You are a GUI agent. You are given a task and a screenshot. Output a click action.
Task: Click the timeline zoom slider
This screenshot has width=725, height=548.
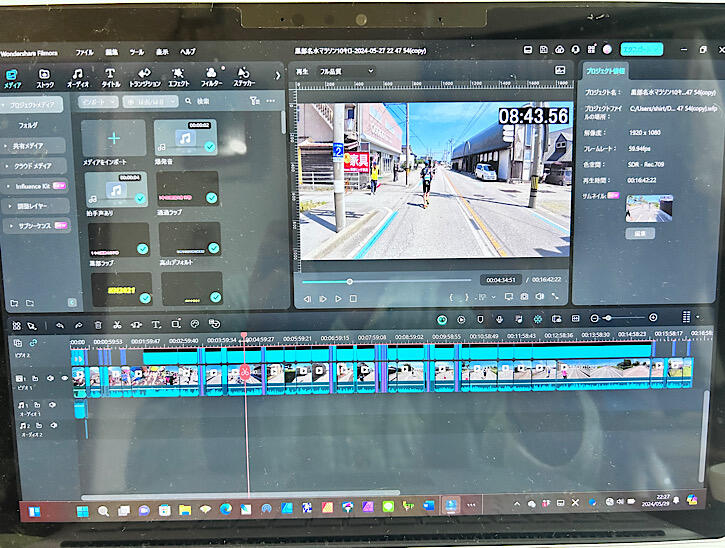(x=610, y=318)
